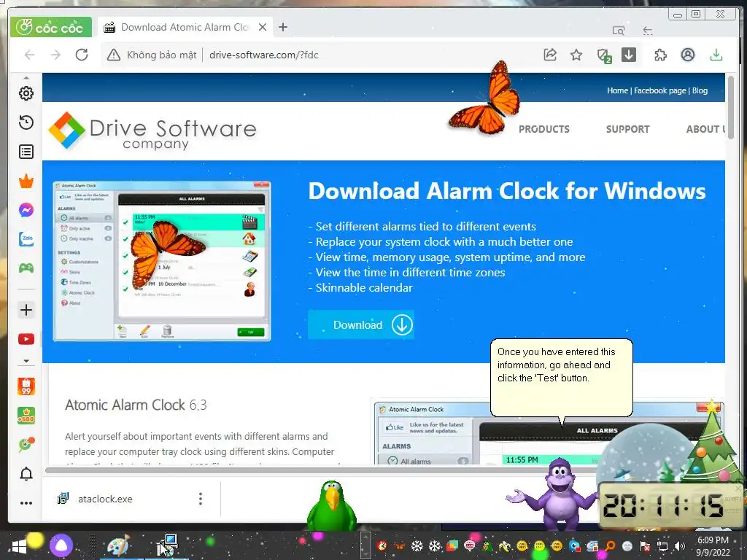Click the Atomic Alarm Clock 6.3 heading
Image resolution: width=747 pixels, height=560 pixels.
(136, 405)
